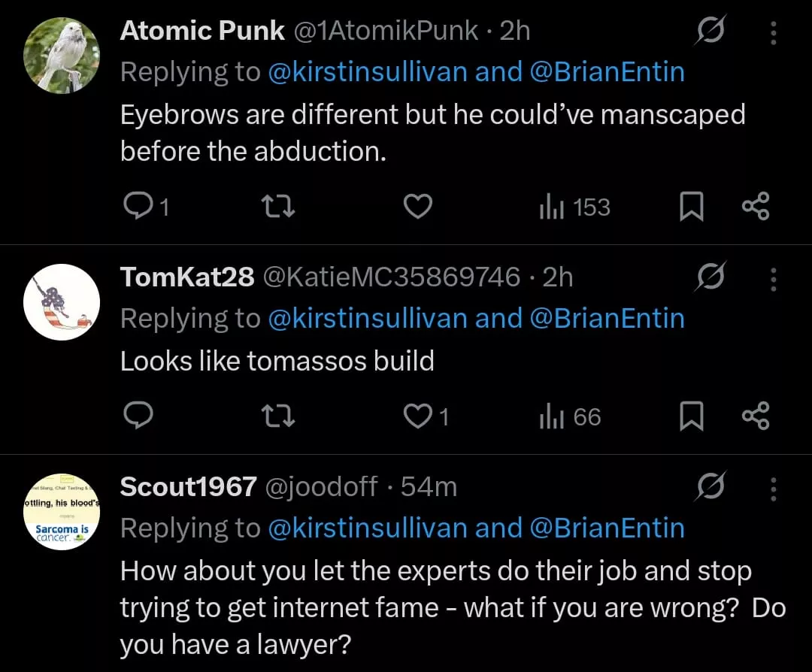Open @BrianEntin link in Atomic Punk's reply
Viewport: 812px width, 672px height.
click(x=607, y=72)
